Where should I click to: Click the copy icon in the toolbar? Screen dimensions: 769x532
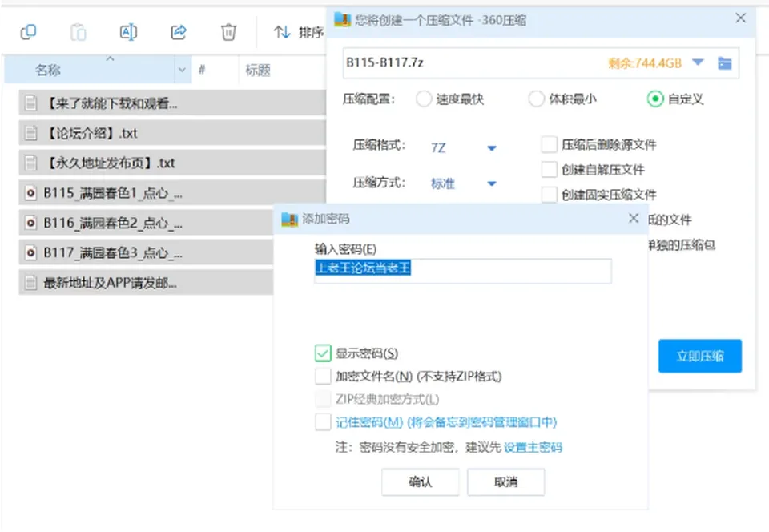29,32
